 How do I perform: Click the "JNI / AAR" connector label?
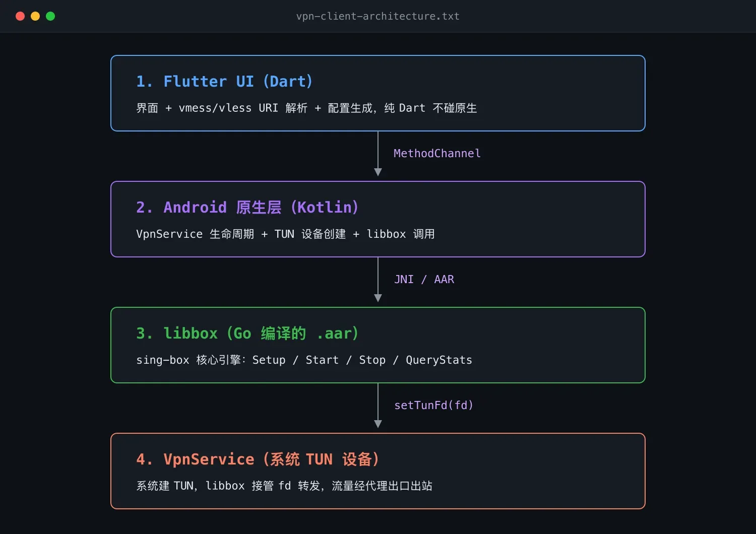pyautogui.click(x=424, y=279)
